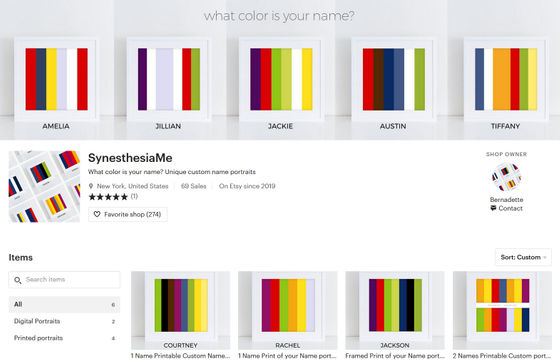Screen dimensions: 560x360
Task: Open the 2 Names printable portrait thumbnail
Action: pyautogui.click(x=502, y=310)
